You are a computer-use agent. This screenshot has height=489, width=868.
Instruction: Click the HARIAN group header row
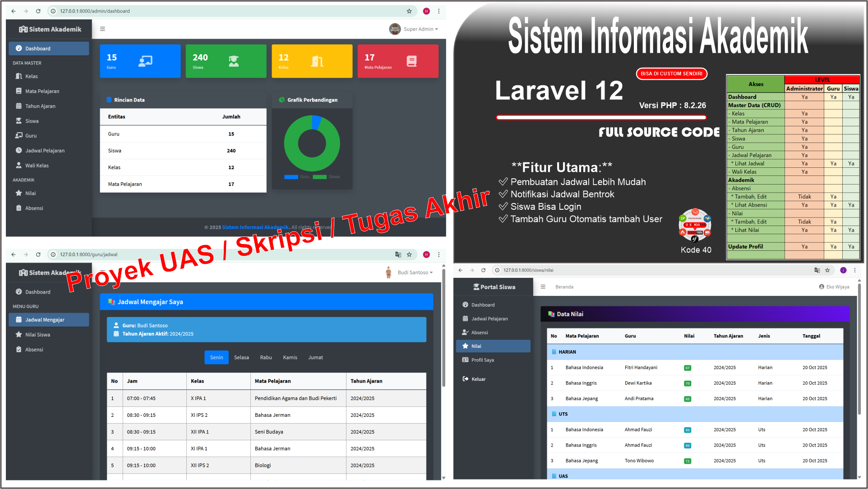(x=695, y=352)
